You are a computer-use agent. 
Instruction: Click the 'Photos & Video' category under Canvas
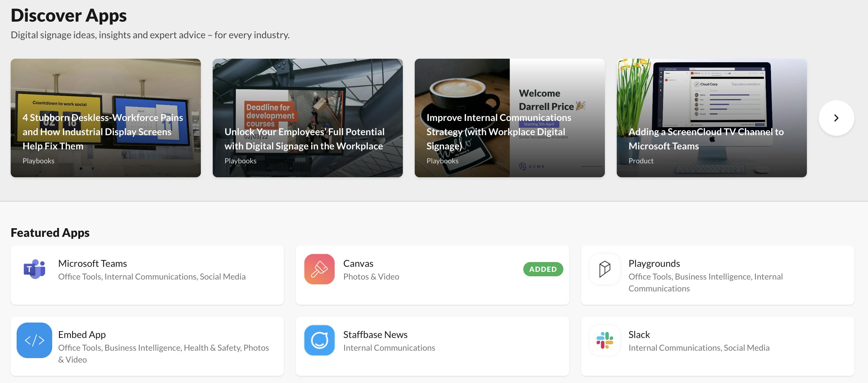tap(371, 277)
